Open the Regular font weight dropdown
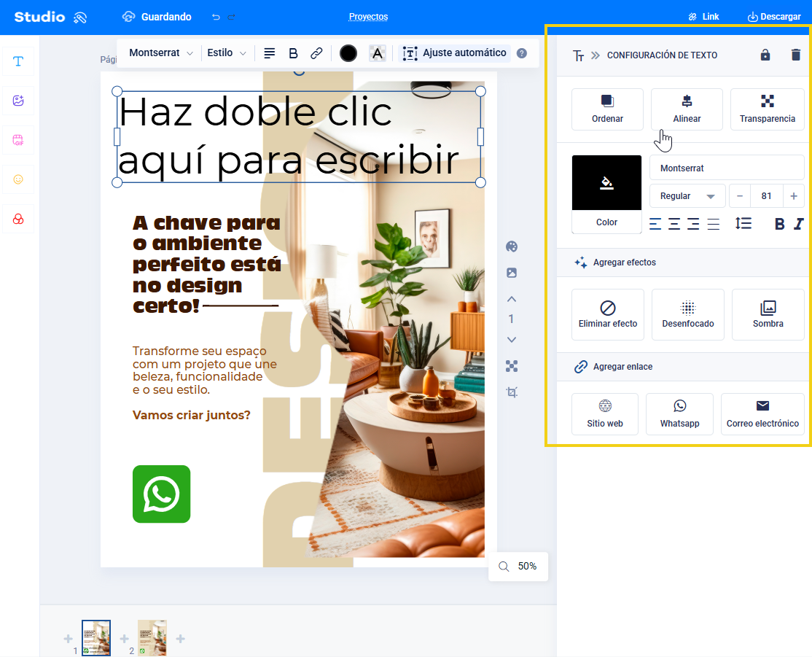The width and height of the screenshot is (812, 657). pos(687,196)
